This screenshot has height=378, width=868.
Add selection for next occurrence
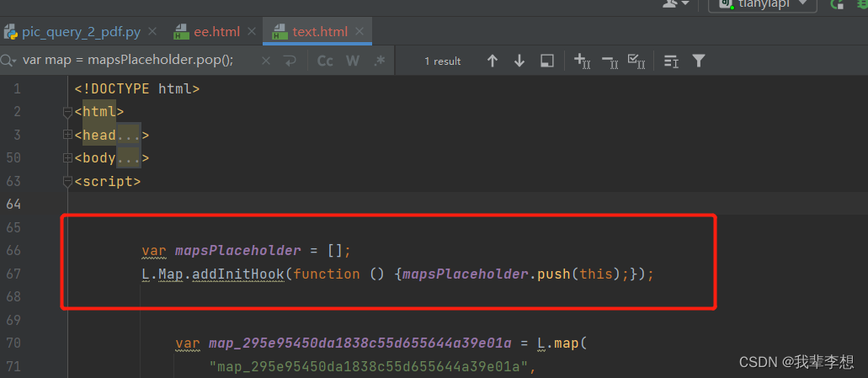tap(583, 61)
